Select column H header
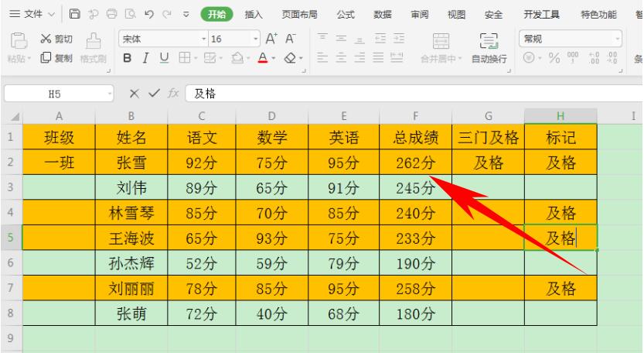The width and height of the screenshot is (644, 353). click(x=561, y=116)
